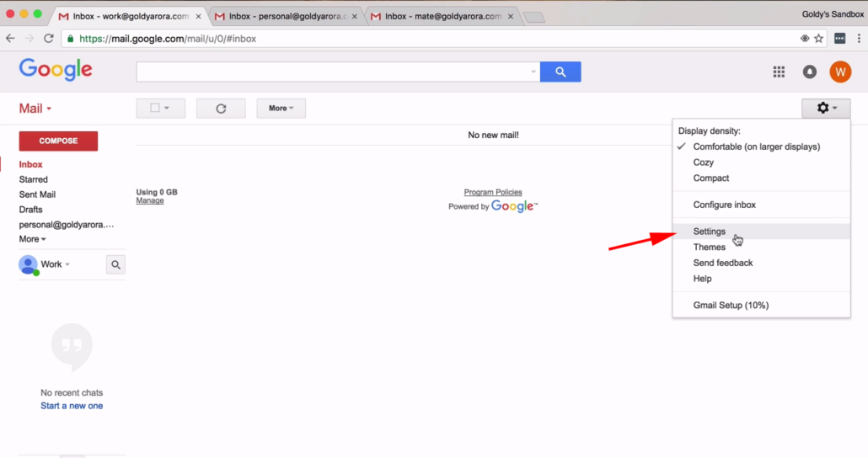Open Starred folder
The height and width of the screenshot is (458, 868).
[x=33, y=179]
